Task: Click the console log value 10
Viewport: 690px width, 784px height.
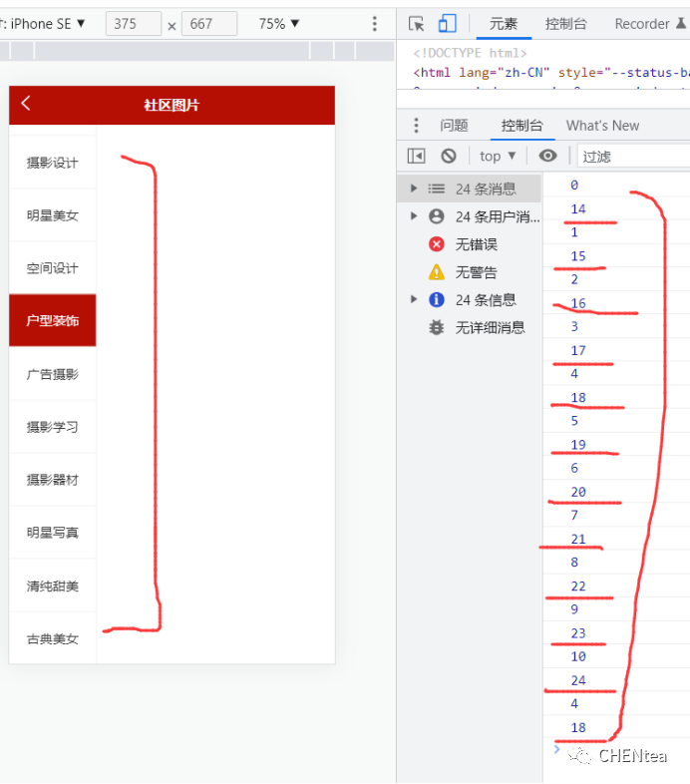Action: [578, 656]
